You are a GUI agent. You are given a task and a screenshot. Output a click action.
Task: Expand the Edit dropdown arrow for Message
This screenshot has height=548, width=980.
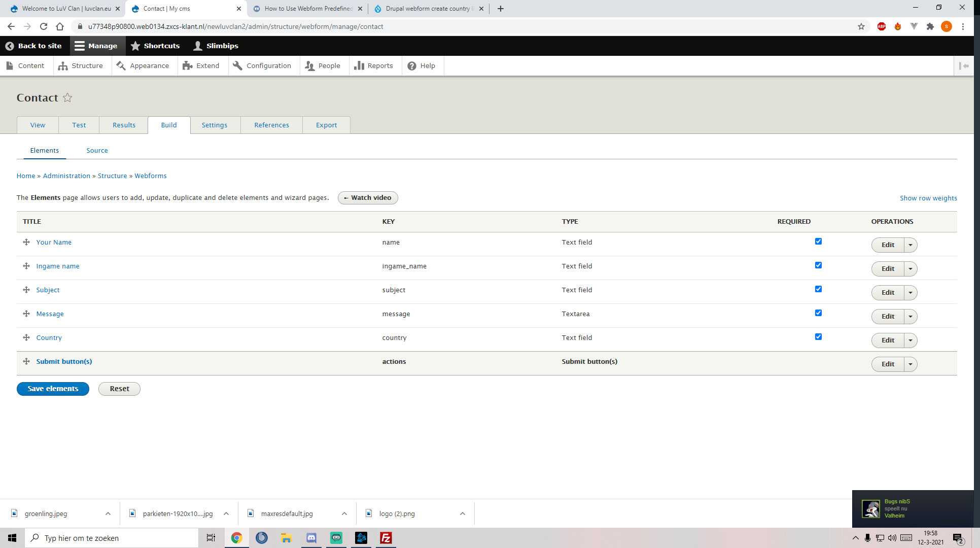tap(911, 317)
